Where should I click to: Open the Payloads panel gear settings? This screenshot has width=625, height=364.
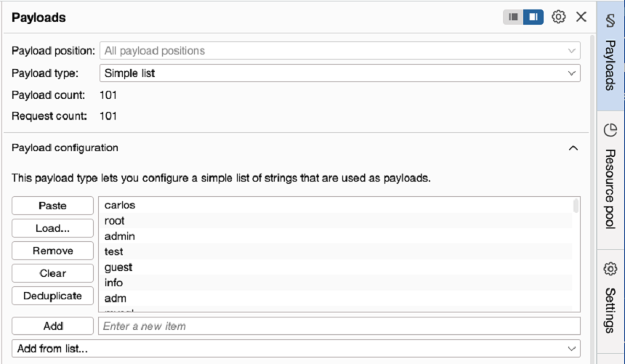(x=558, y=17)
